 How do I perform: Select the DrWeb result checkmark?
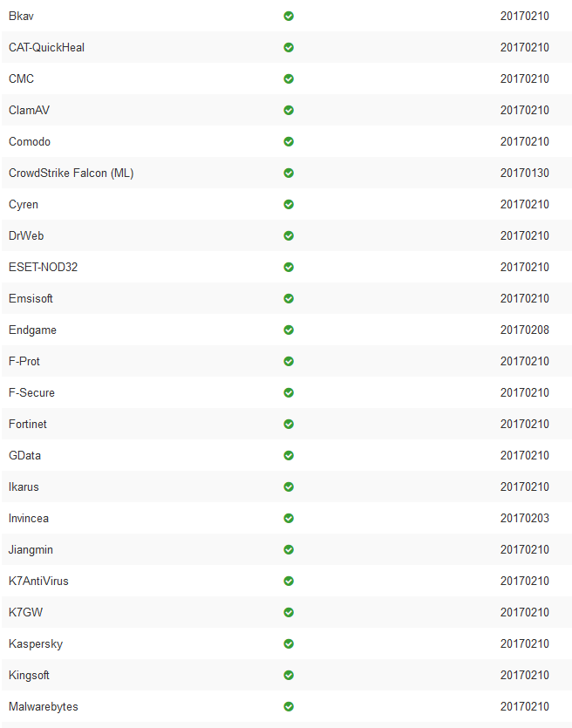tap(289, 236)
